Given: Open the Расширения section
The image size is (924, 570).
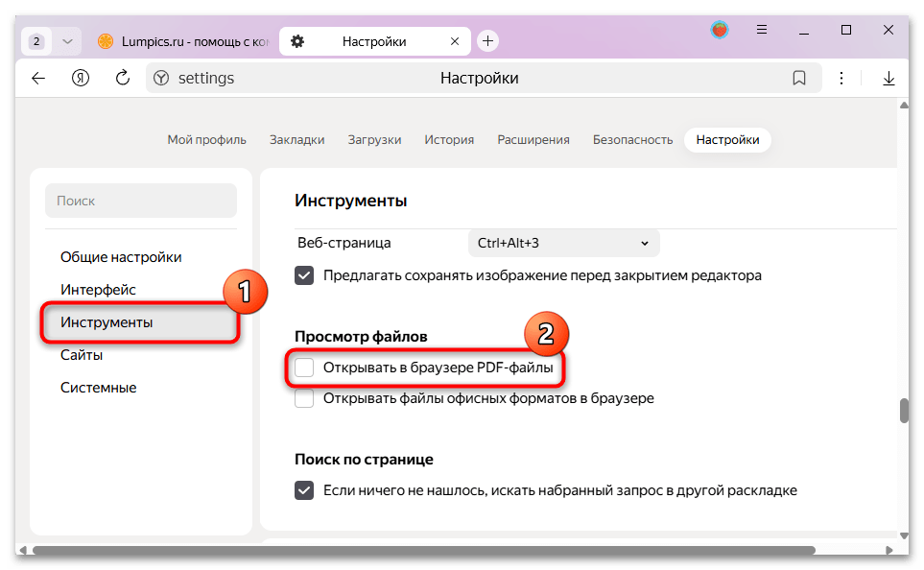Looking at the screenshot, I should (x=534, y=139).
